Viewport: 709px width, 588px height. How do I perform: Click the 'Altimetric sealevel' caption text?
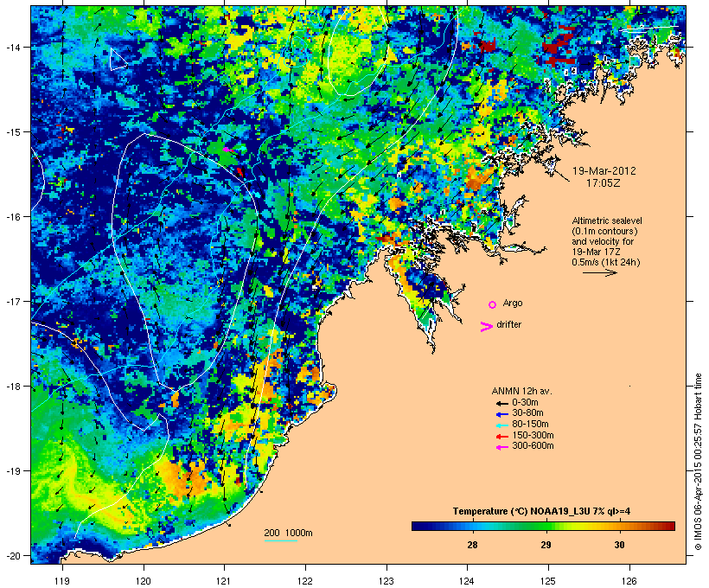[x=607, y=220]
